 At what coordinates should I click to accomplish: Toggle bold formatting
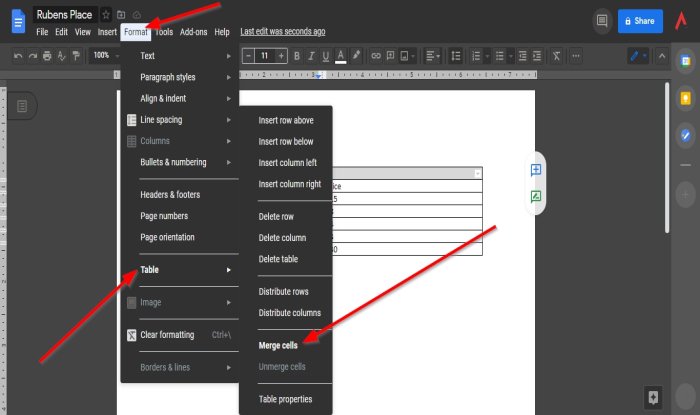click(x=296, y=56)
